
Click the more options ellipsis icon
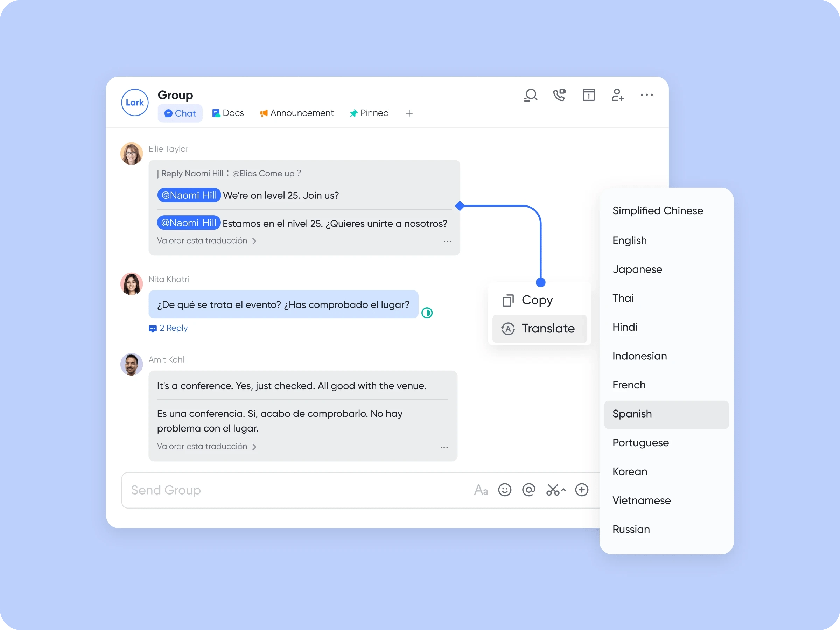click(647, 94)
